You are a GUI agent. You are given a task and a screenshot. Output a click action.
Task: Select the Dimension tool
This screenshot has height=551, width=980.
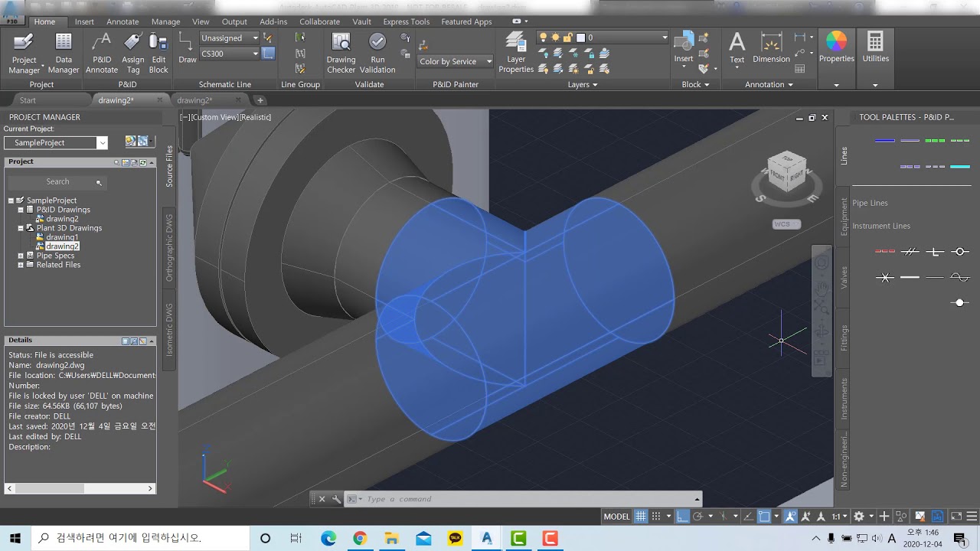(771, 47)
